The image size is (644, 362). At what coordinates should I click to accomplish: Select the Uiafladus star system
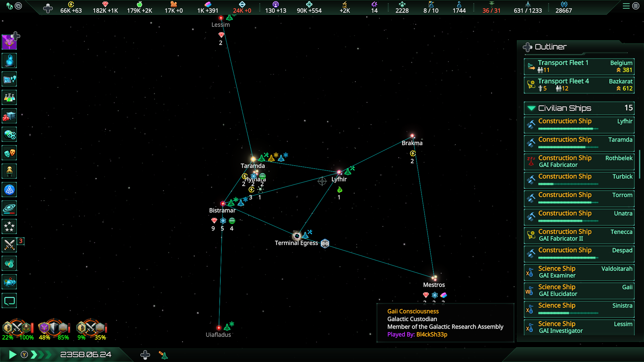(219, 327)
